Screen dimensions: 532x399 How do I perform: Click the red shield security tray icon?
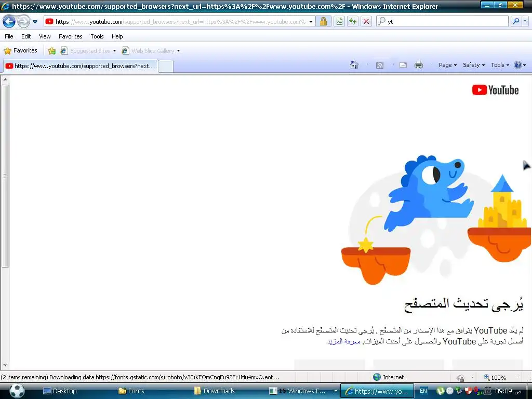tap(469, 391)
